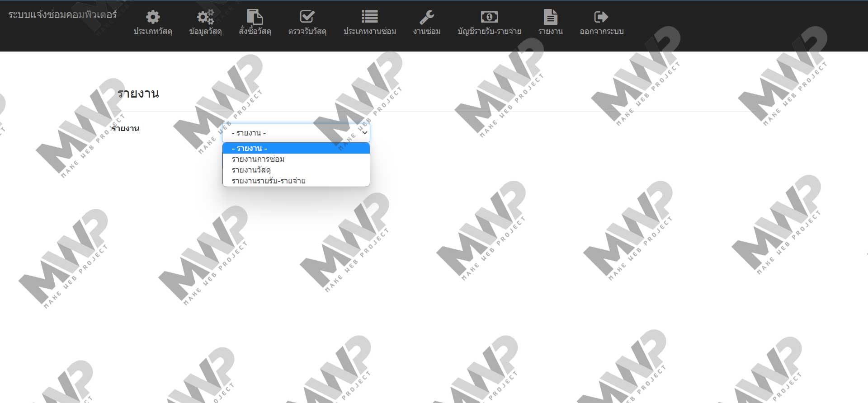
Task: Collapse the รายงาน select box
Action: pyautogui.click(x=296, y=133)
